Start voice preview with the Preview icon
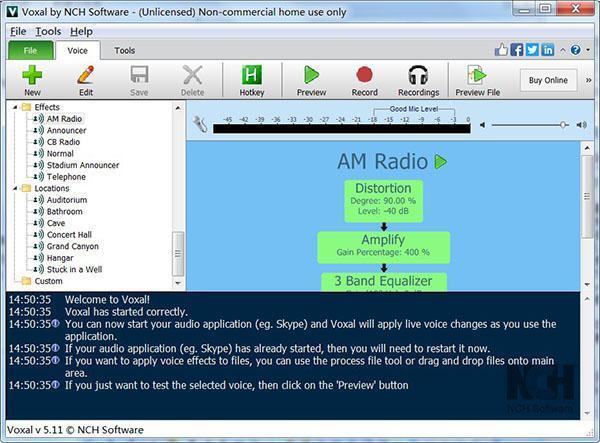 [311, 75]
